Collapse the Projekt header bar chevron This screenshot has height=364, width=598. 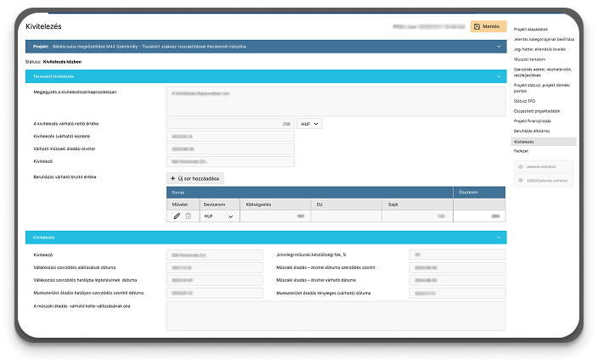pos(499,45)
